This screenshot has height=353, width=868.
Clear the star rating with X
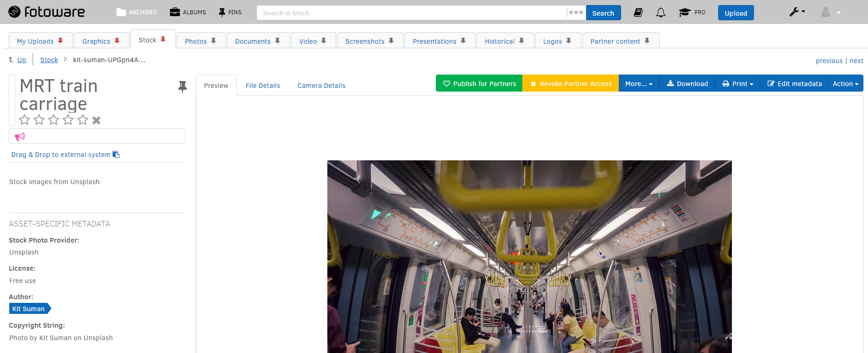(x=96, y=120)
